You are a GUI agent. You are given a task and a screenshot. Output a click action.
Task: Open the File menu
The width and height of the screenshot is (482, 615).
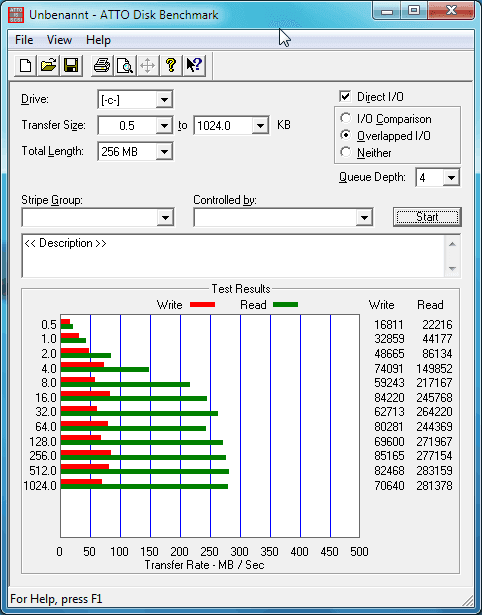(24, 40)
